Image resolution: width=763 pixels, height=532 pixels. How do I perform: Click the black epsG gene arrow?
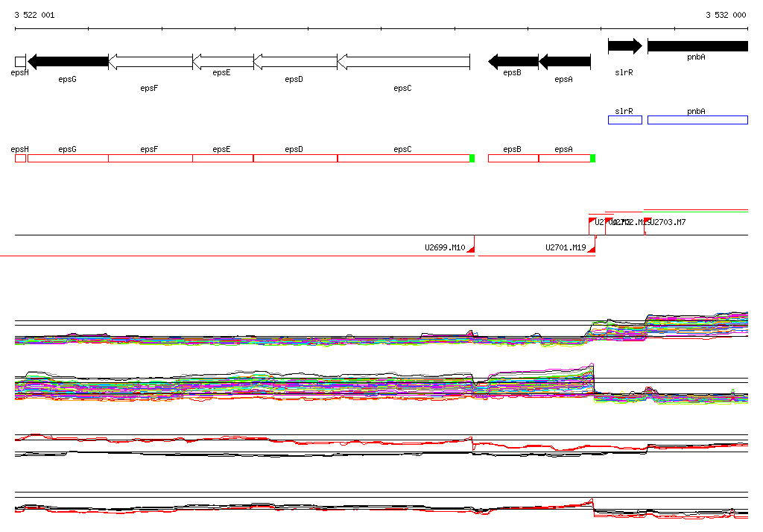click(x=68, y=61)
